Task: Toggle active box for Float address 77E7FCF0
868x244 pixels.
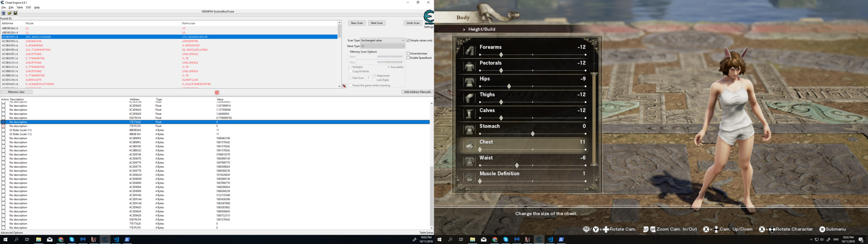Action: click(4, 126)
